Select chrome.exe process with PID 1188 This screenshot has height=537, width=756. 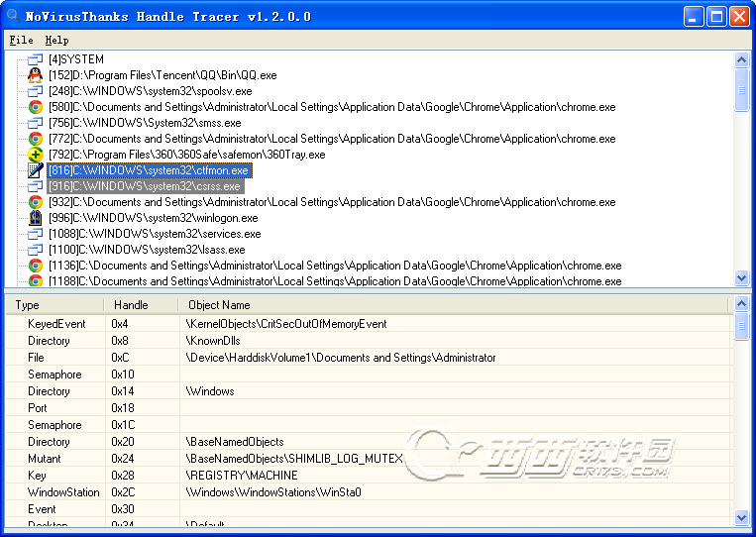(x=335, y=281)
